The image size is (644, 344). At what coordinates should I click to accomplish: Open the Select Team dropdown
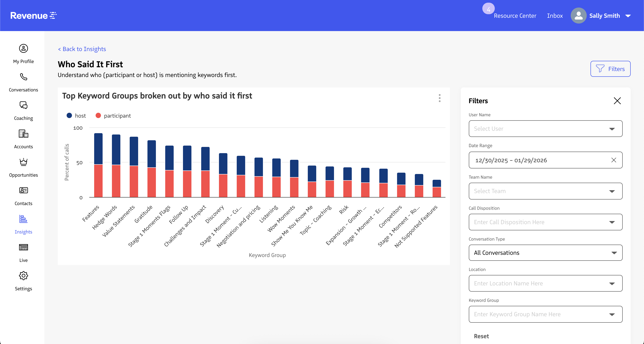(x=545, y=191)
